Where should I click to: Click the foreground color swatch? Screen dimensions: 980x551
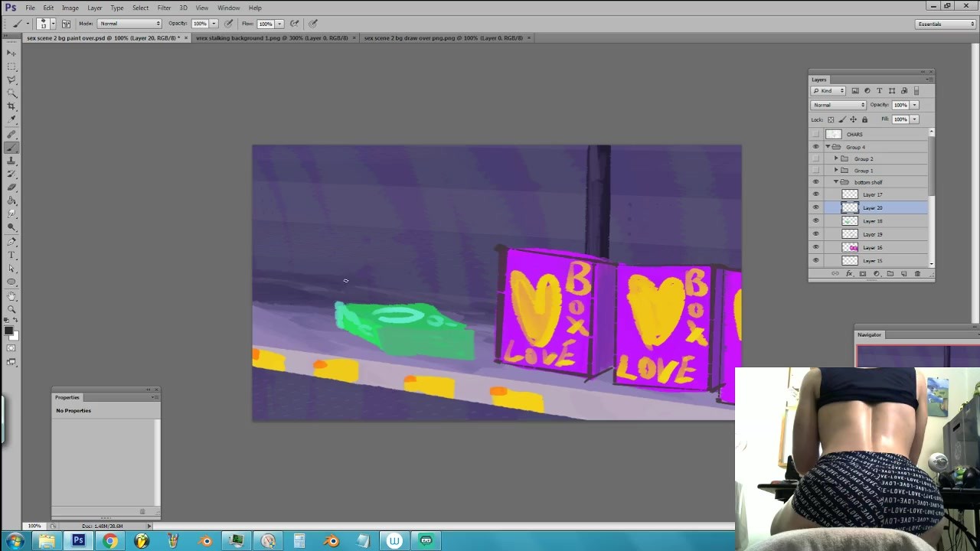[x=8, y=331]
